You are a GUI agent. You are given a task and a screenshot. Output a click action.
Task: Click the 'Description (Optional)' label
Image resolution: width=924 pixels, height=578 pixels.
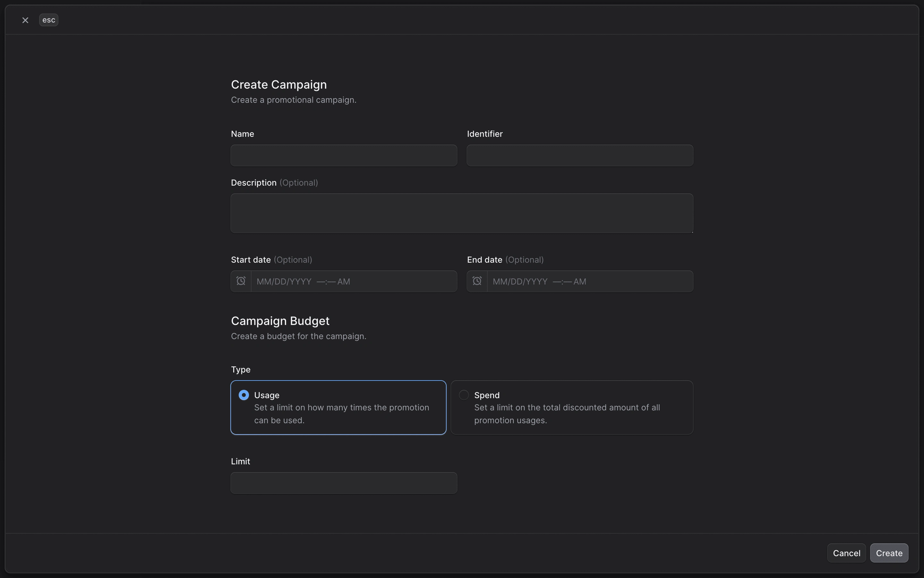point(274,183)
